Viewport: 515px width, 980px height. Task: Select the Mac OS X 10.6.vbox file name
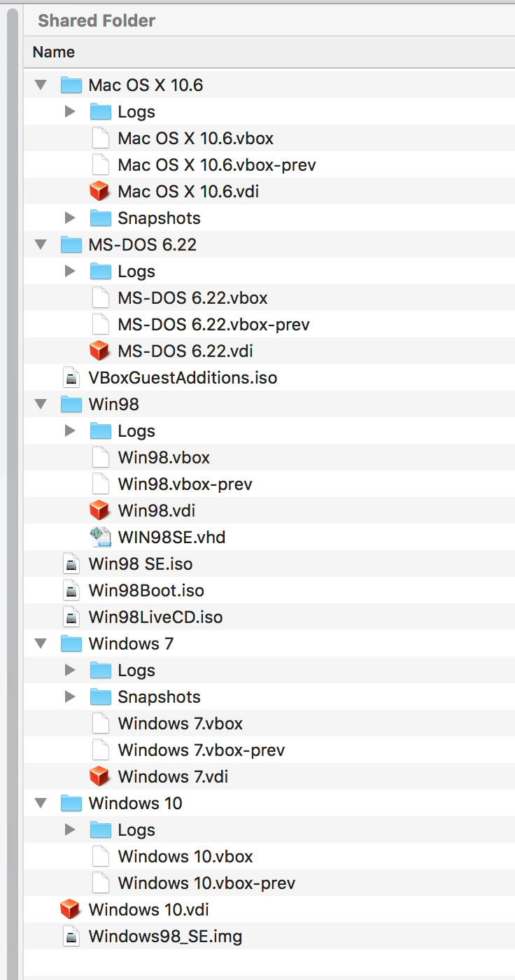(x=195, y=139)
